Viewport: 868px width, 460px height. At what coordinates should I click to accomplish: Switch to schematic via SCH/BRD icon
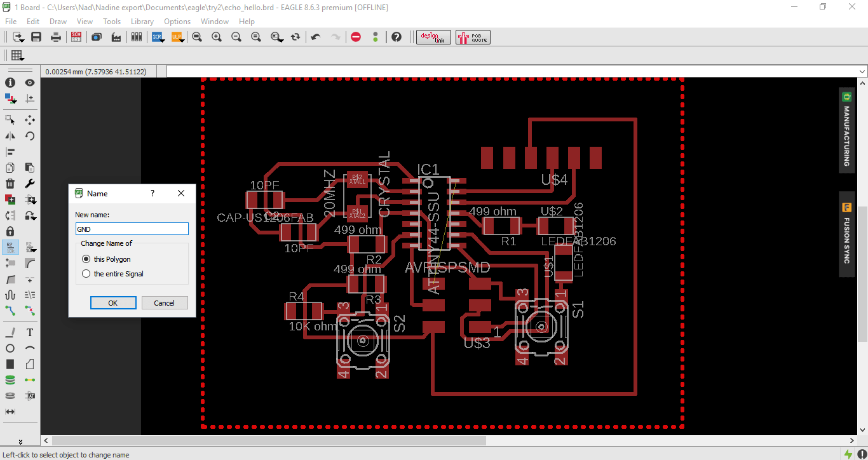76,37
